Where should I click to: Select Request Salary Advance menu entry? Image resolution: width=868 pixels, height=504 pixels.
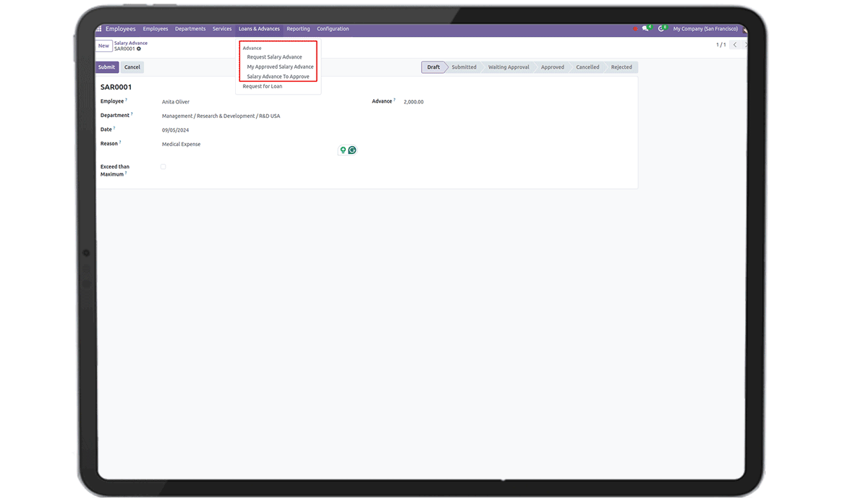click(x=274, y=57)
